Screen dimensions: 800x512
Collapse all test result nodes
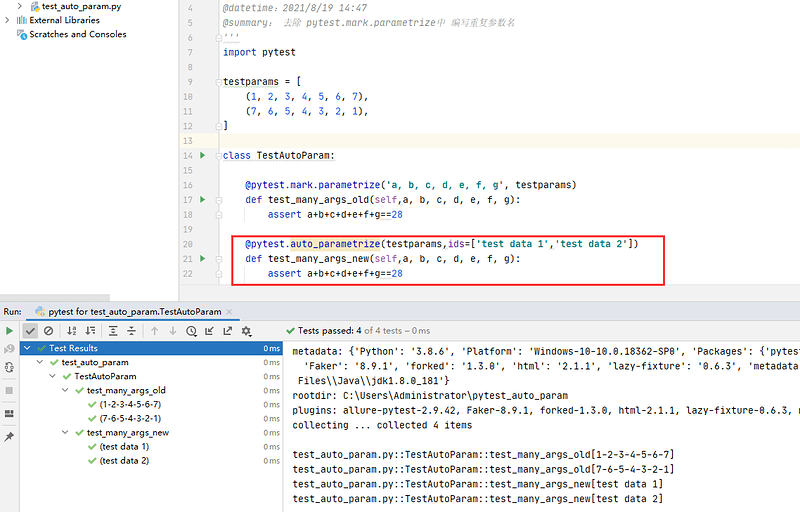(x=132, y=331)
